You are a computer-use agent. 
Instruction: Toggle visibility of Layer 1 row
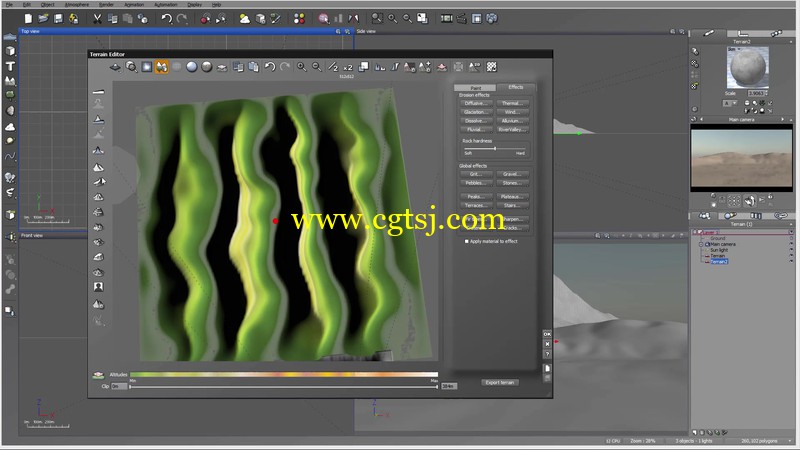coord(791,232)
